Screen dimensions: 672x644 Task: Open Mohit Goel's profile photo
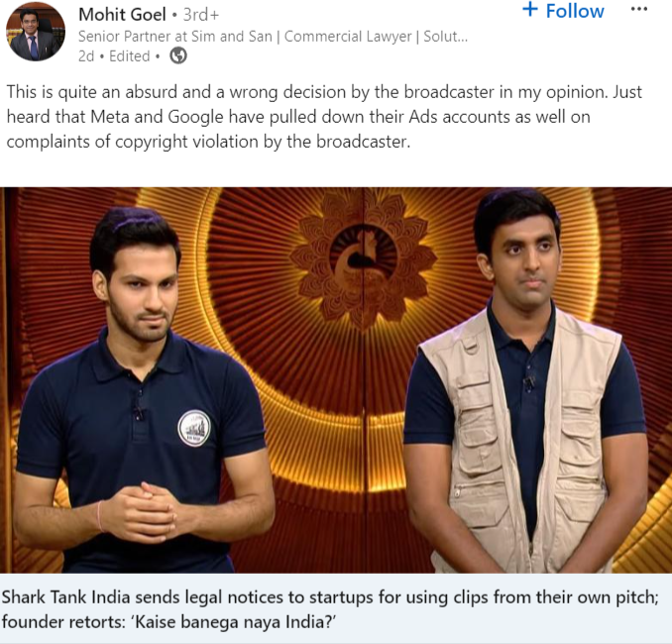coord(35,33)
